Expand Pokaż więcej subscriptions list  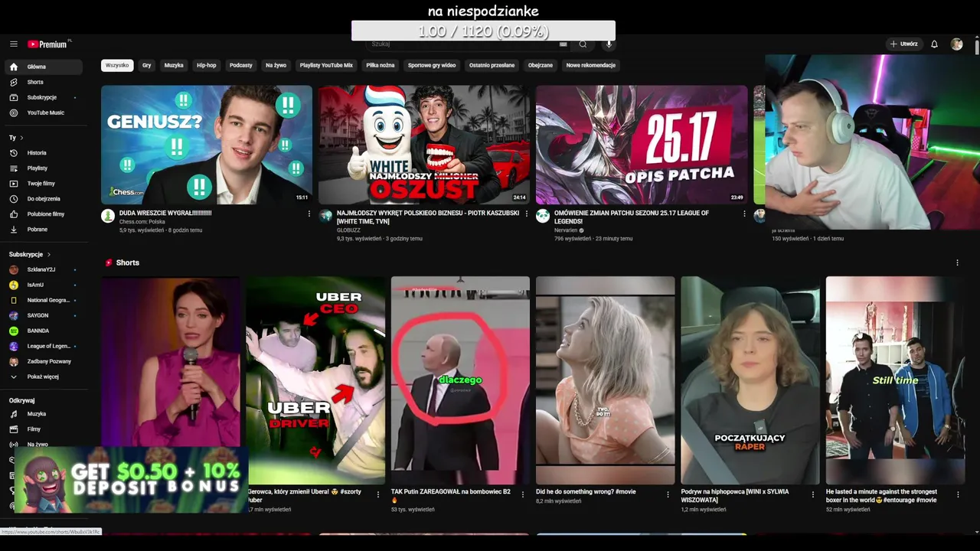(x=43, y=377)
